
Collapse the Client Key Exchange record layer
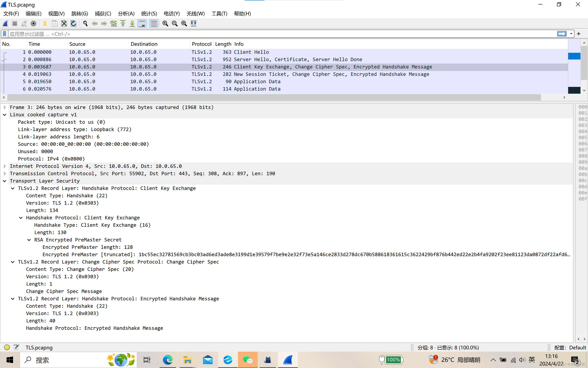click(x=13, y=188)
